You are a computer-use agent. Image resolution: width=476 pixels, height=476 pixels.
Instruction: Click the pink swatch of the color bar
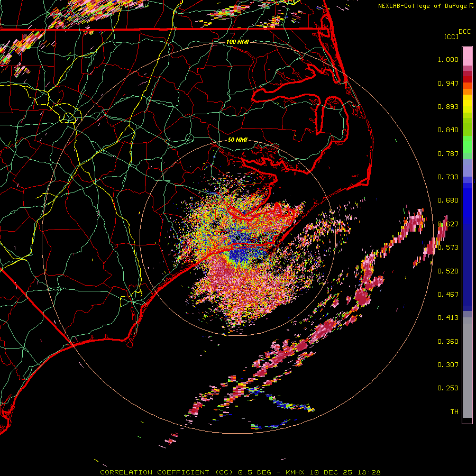467,57
